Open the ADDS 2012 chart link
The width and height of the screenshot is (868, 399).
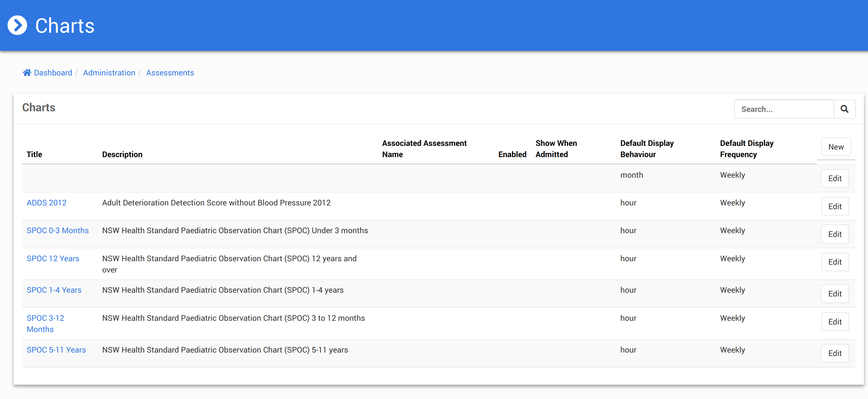(46, 203)
